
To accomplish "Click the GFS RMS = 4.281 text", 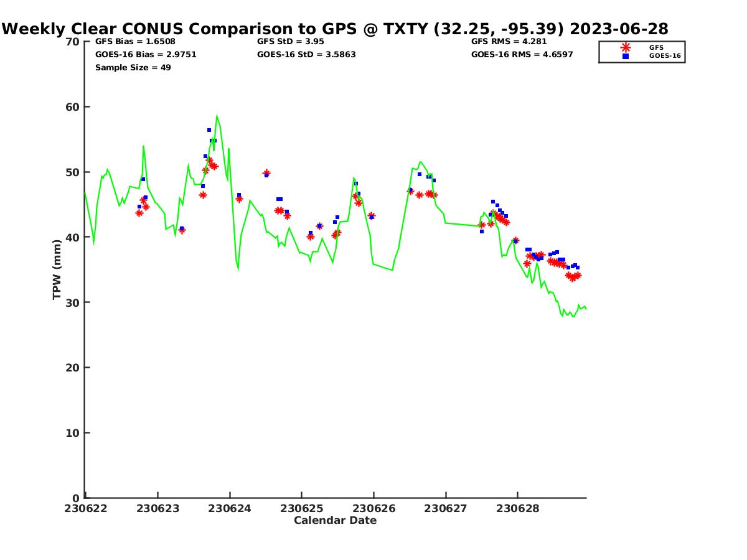I will coord(509,42).
